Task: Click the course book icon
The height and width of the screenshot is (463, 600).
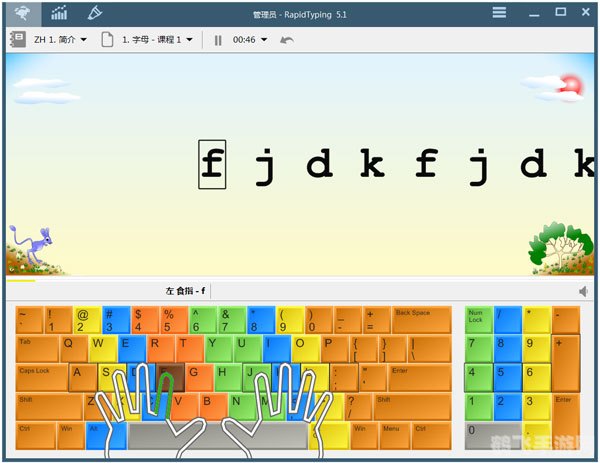Action: (x=18, y=40)
